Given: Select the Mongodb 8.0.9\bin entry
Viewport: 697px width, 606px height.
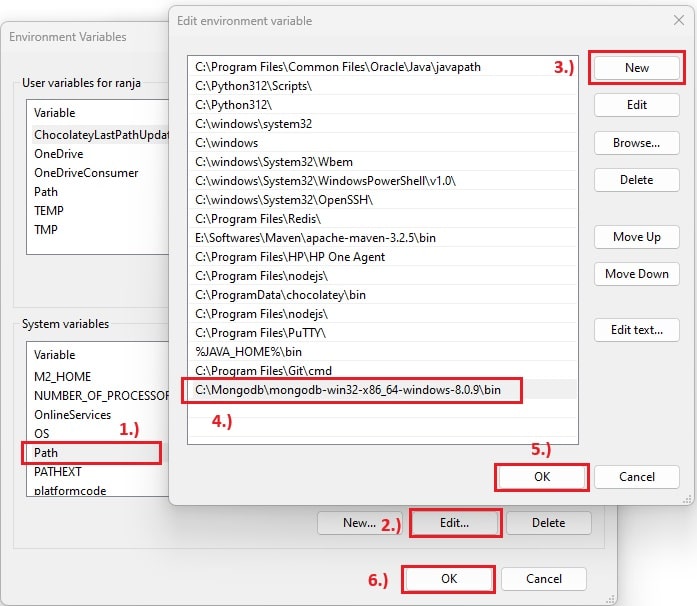Looking at the screenshot, I should [382, 390].
